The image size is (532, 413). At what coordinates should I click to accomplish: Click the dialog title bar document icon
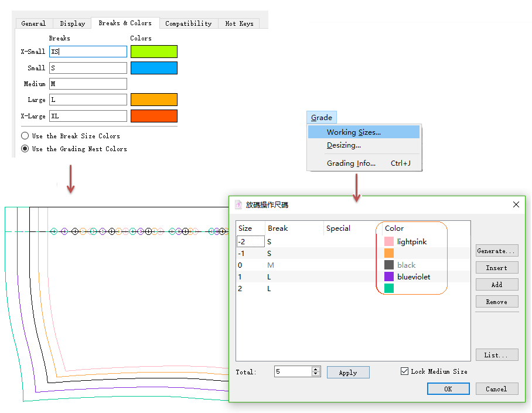(x=238, y=205)
